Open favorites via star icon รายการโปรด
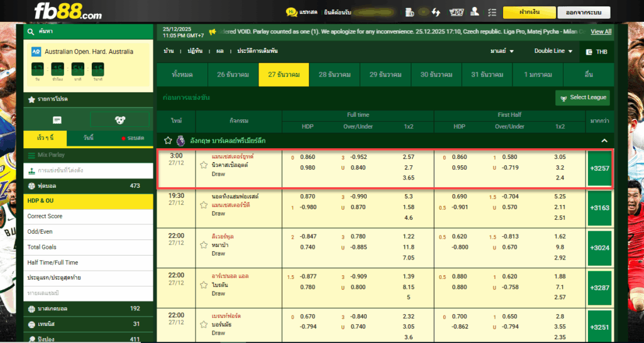644x343 pixels. pos(31,99)
